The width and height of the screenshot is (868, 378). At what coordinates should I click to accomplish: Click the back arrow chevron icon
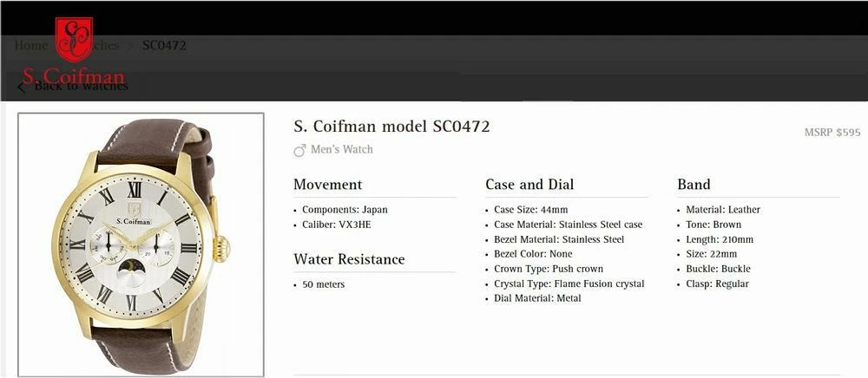pos(21,87)
